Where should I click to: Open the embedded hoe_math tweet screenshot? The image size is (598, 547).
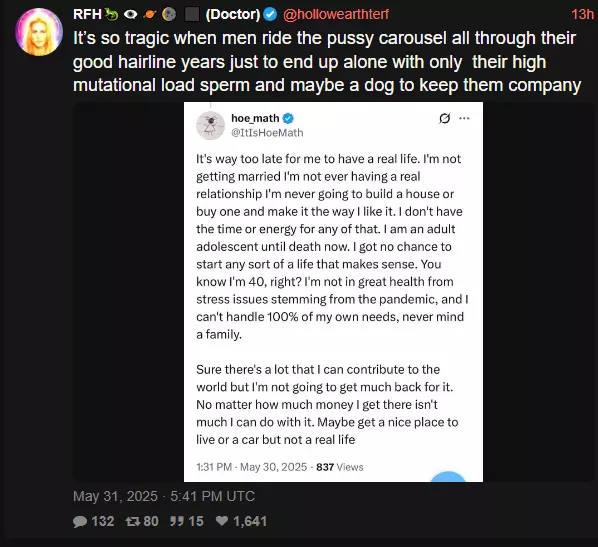coord(333,292)
